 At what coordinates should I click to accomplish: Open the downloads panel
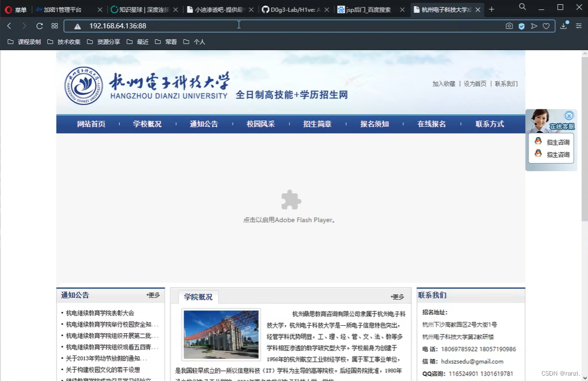(x=564, y=25)
